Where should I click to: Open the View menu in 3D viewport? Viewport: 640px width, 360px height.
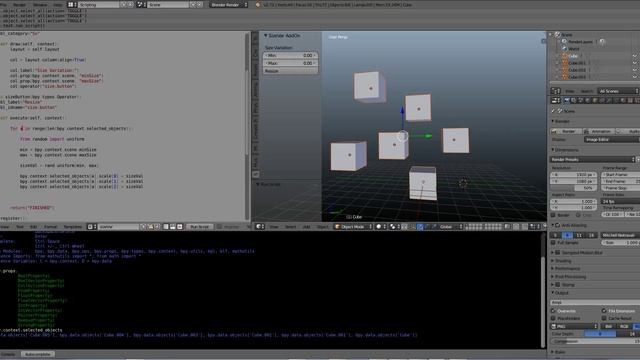click(x=274, y=227)
